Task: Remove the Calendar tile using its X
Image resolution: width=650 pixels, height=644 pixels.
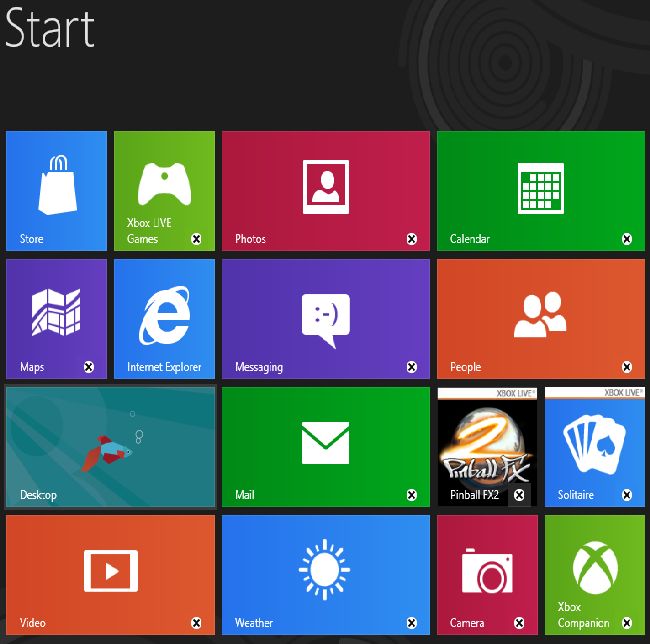Action: click(x=627, y=239)
